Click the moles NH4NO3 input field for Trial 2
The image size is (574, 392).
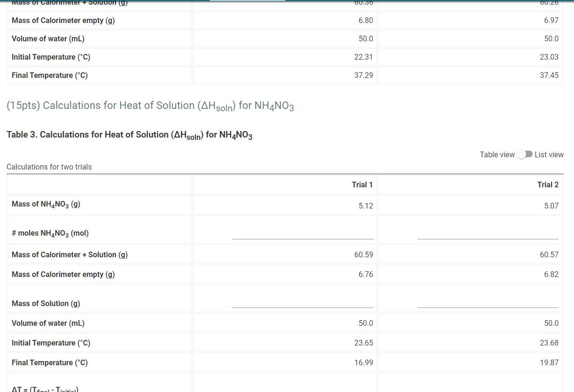click(x=488, y=236)
